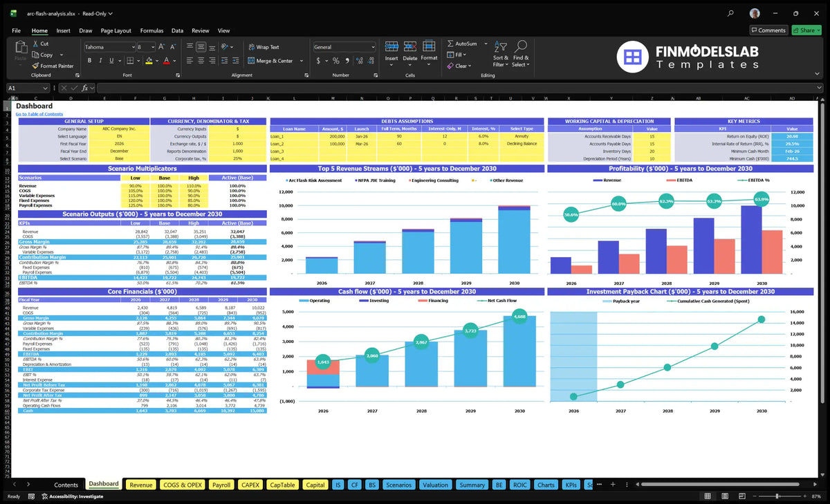The image size is (830, 504).
Task: Open the Read-Only file name dropdown
Action: [111, 14]
